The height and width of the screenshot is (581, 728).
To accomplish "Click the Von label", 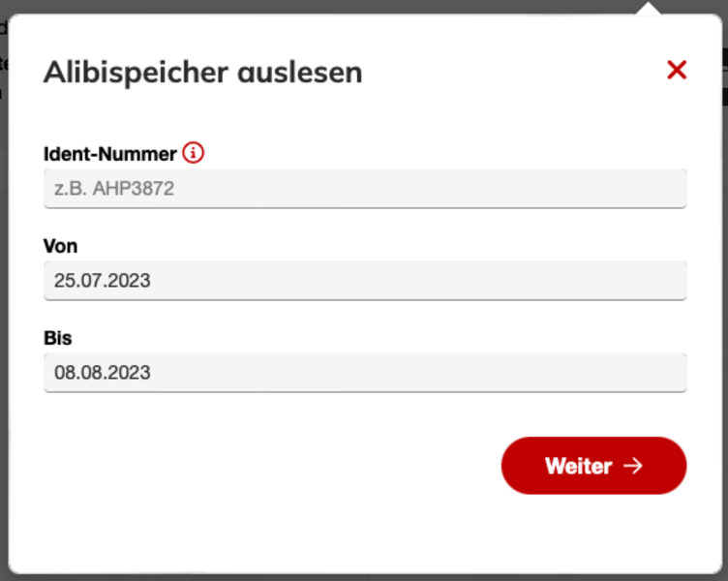I will (x=61, y=246).
